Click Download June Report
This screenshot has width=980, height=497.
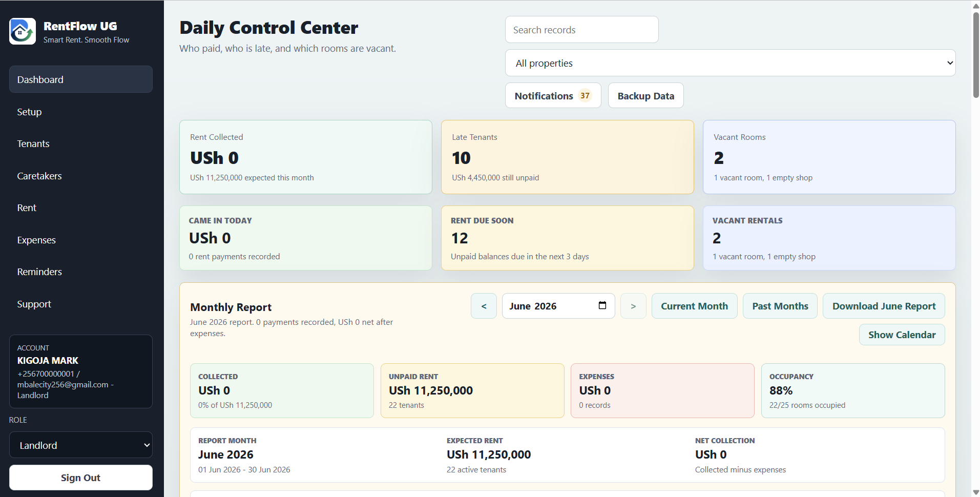click(x=884, y=306)
